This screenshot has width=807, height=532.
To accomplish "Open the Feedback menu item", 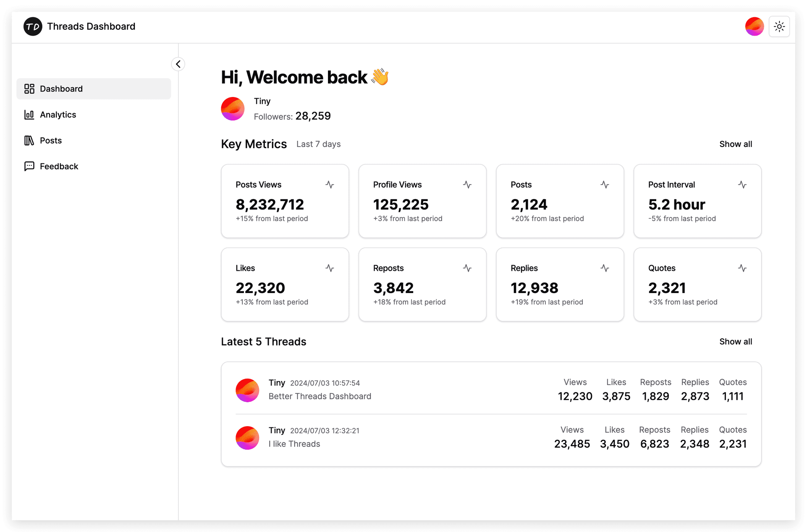I will 94,166.
